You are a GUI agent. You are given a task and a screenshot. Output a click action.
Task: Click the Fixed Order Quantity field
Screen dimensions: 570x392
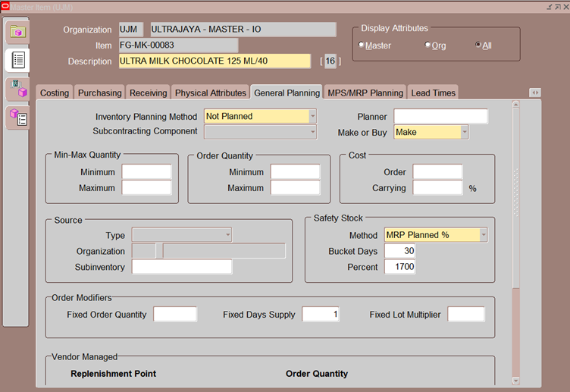(x=175, y=314)
